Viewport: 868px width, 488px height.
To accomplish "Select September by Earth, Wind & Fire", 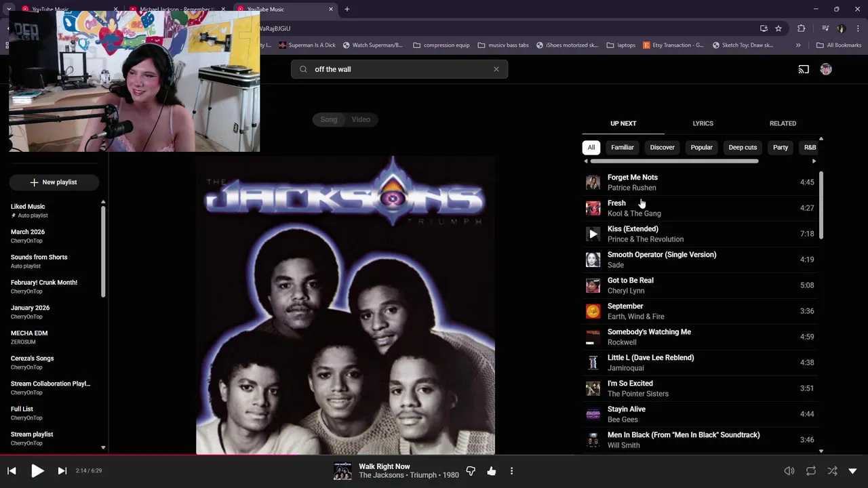I will 700,311.
